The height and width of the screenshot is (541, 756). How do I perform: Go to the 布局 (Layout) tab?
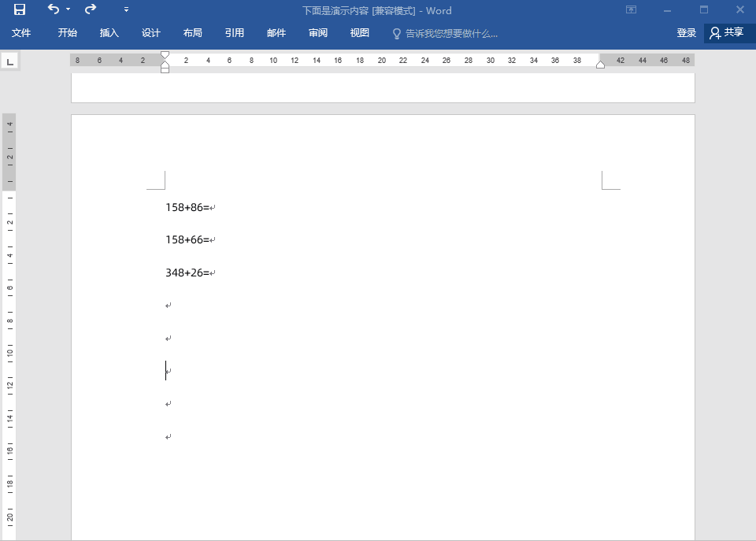pos(193,33)
